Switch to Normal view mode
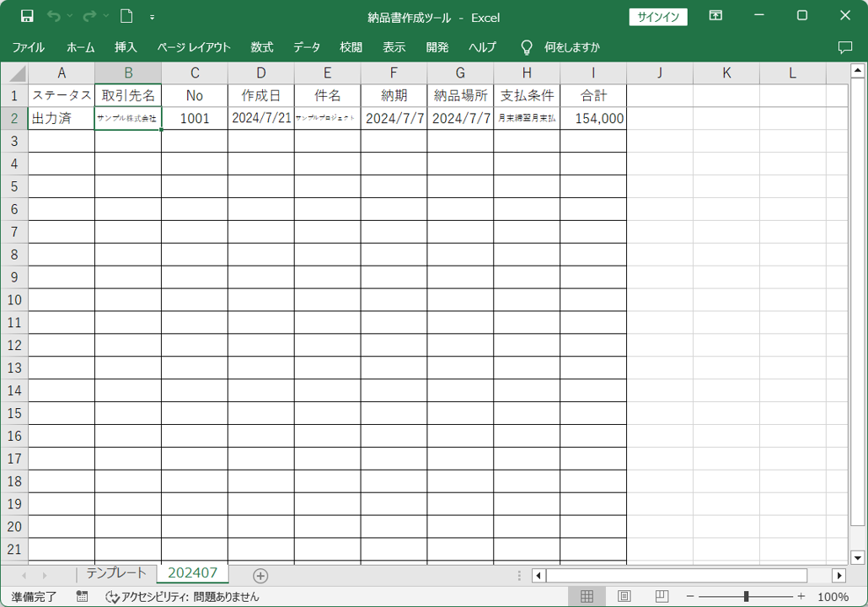 [587, 596]
